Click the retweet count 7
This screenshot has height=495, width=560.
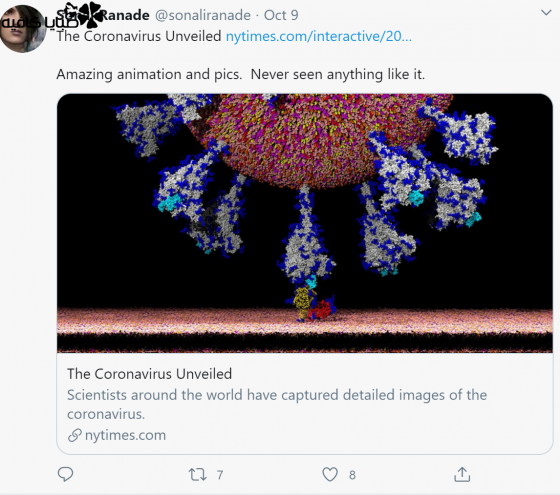[220, 475]
